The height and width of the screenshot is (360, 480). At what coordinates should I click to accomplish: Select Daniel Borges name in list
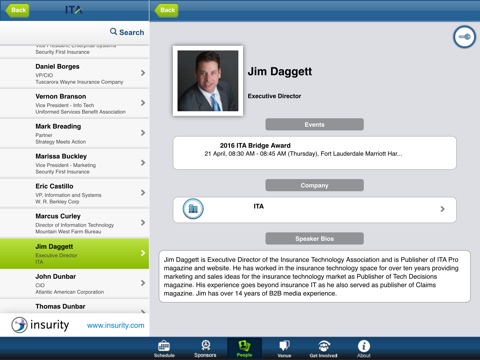57,66
